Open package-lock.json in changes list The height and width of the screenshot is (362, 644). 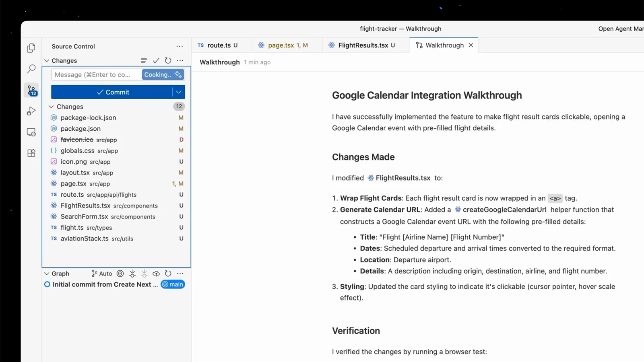coord(116,117)
